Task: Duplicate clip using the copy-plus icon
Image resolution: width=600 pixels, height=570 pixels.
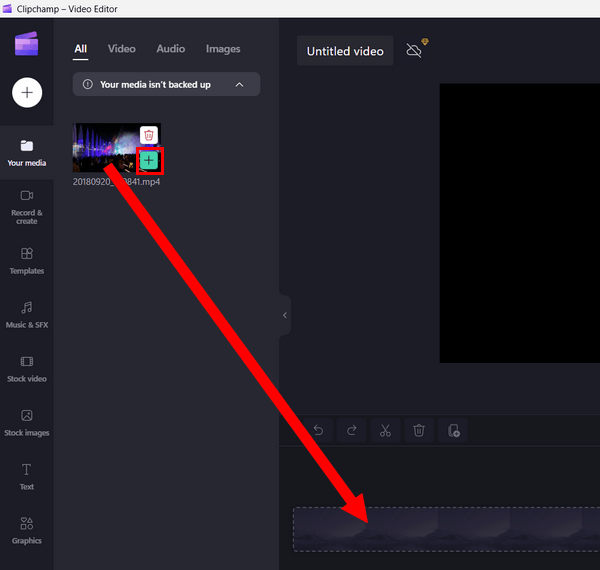Action: coord(453,430)
